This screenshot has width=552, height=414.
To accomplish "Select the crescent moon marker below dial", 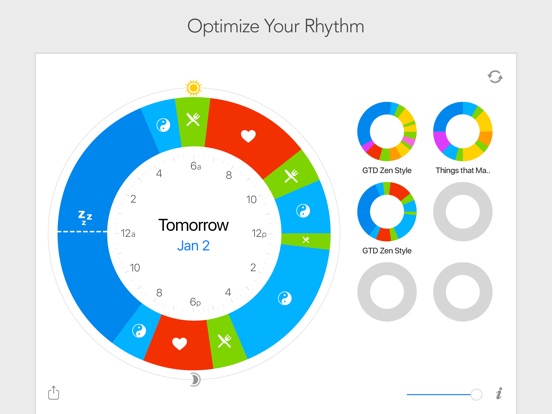I will [x=195, y=380].
